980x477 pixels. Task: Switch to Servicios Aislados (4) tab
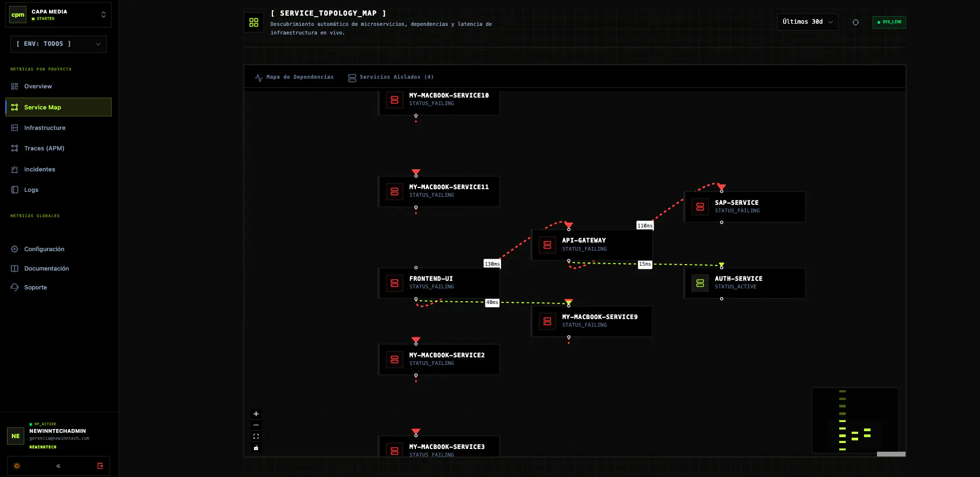click(390, 77)
